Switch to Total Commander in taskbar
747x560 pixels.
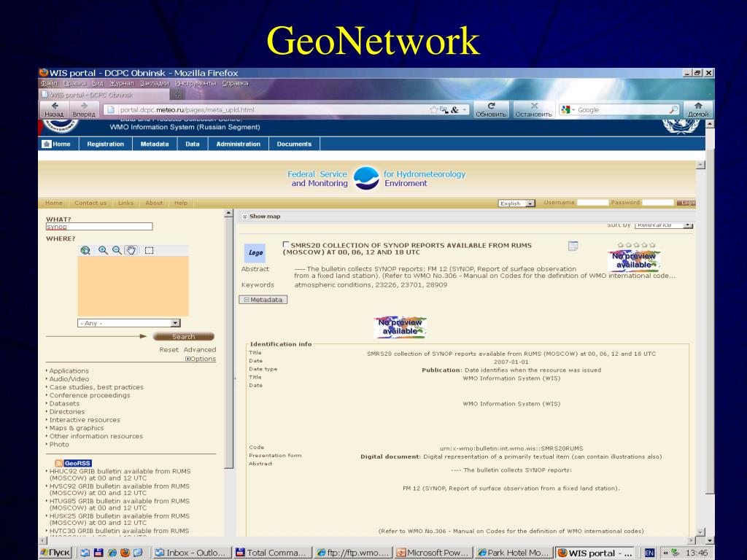tap(271, 553)
